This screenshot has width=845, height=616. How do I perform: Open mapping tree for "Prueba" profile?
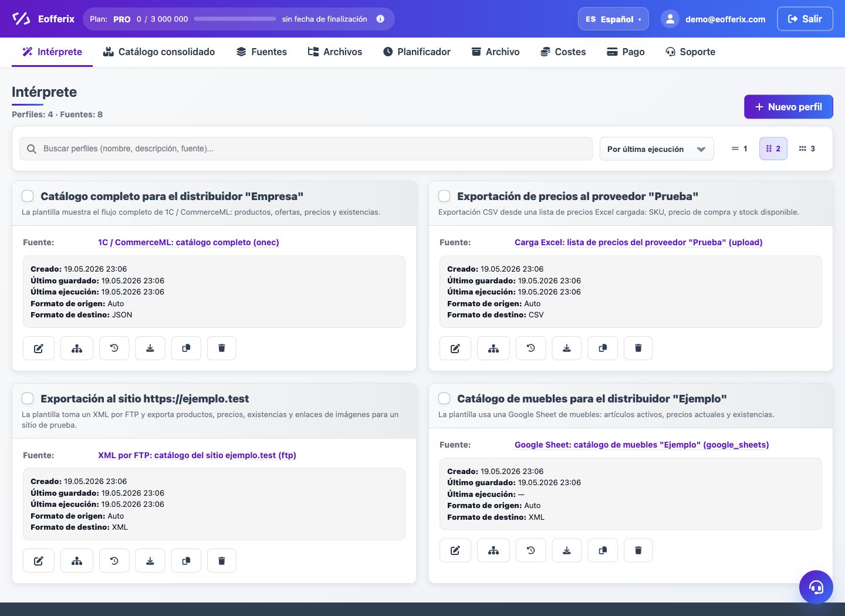pyautogui.click(x=494, y=348)
